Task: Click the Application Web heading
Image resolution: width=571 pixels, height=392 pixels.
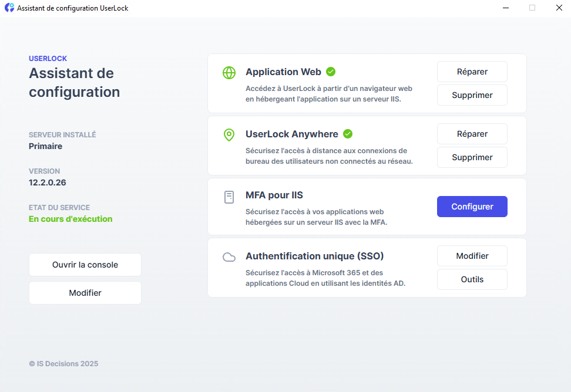Action: tap(283, 72)
